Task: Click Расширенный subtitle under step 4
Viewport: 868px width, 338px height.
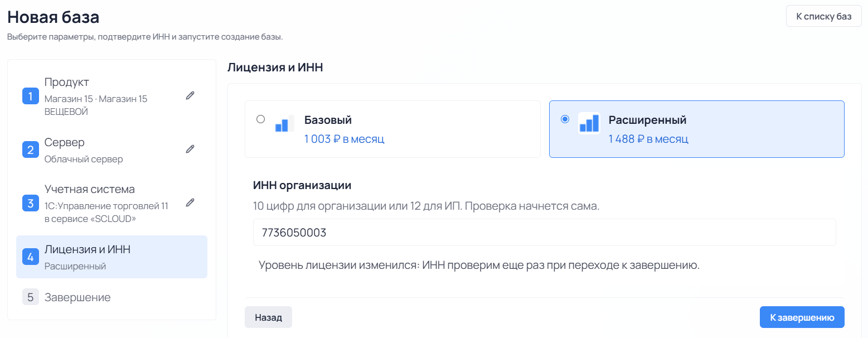Action: tap(75, 266)
